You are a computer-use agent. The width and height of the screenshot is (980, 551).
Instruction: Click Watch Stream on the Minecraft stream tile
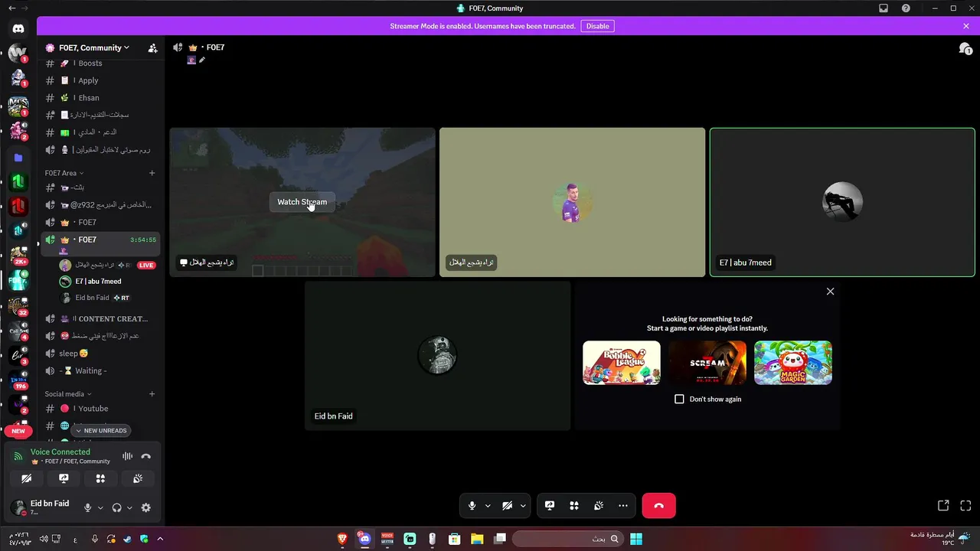click(302, 202)
